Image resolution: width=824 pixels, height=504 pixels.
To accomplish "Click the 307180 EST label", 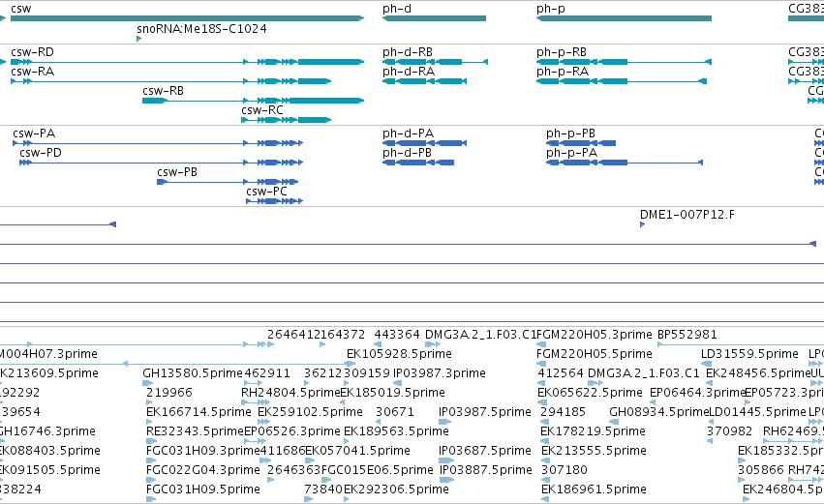I will click(x=565, y=470).
